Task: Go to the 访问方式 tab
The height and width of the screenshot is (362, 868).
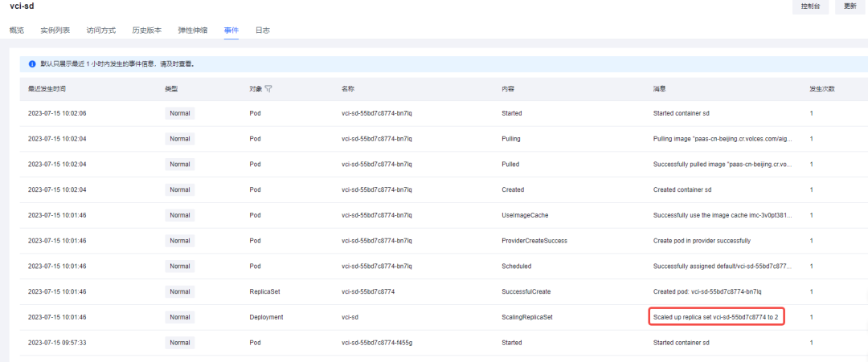Action: pyautogui.click(x=101, y=31)
